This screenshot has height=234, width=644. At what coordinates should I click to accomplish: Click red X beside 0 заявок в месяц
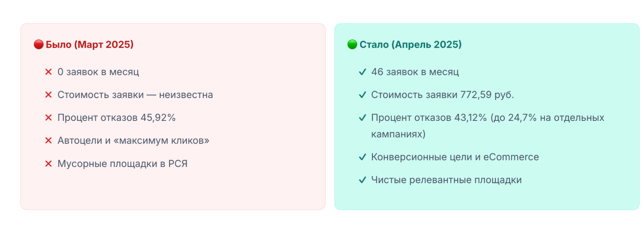coord(49,72)
